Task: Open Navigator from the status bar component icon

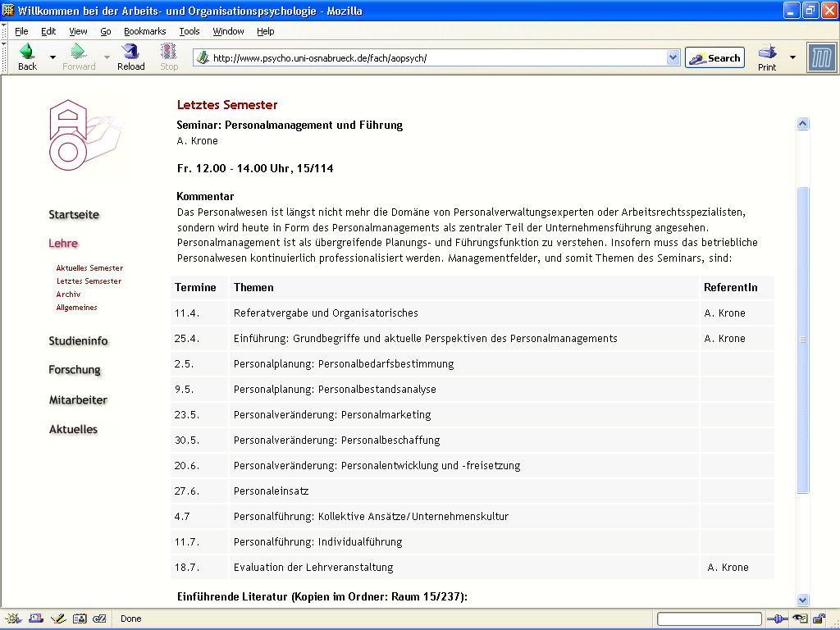Action: [x=13, y=619]
